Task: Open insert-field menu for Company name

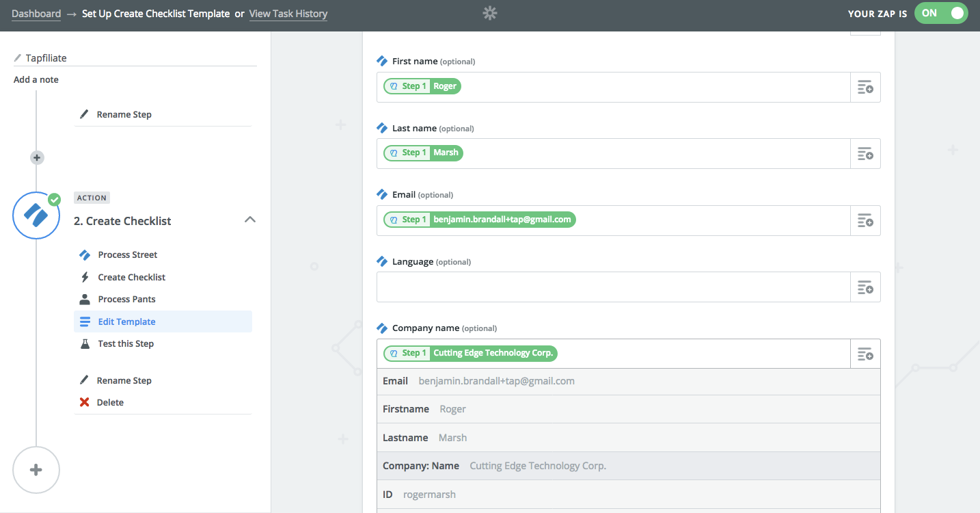Action: click(x=865, y=354)
